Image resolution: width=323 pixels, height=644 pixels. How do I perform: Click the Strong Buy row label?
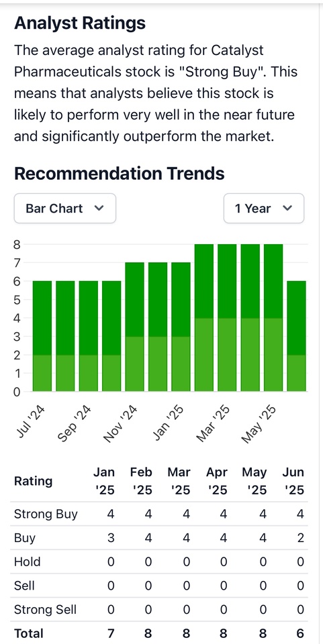point(46,515)
